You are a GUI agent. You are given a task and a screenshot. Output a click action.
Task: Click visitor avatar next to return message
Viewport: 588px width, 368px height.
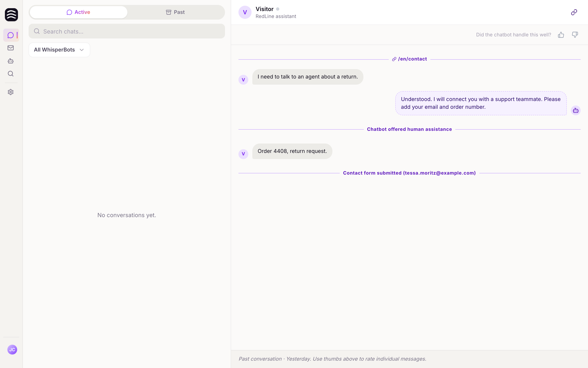(x=243, y=80)
